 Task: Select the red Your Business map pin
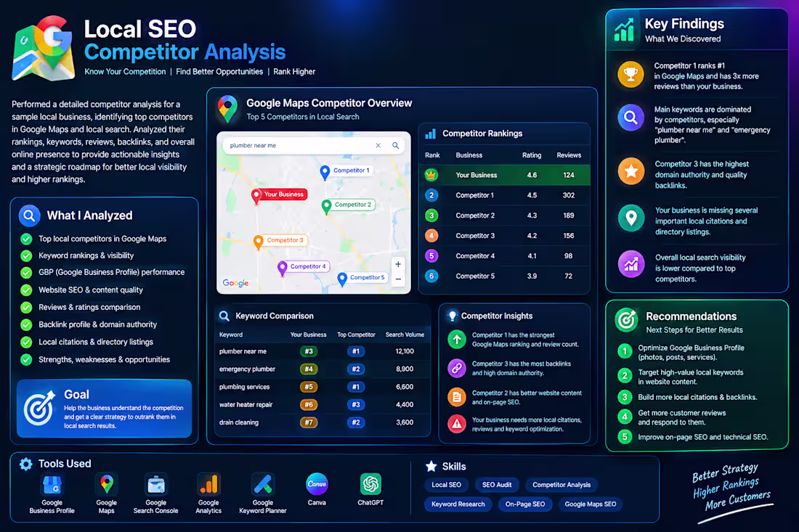point(256,196)
